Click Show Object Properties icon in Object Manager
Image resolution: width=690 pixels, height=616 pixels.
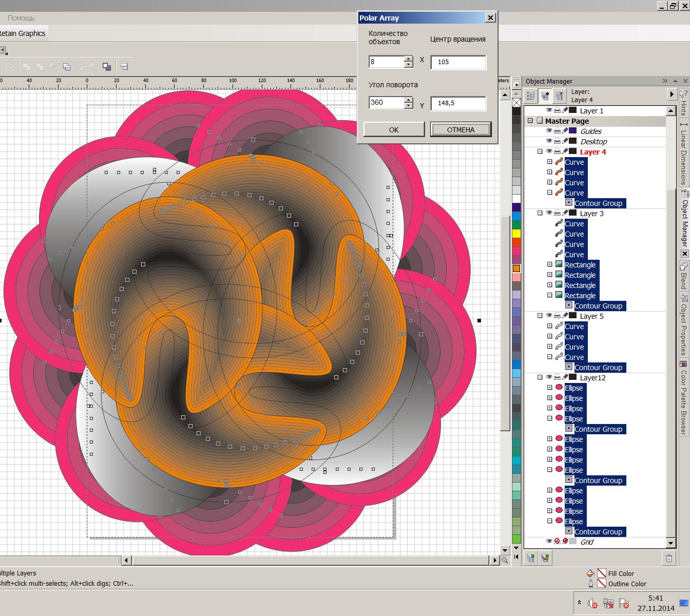pyautogui.click(x=531, y=95)
